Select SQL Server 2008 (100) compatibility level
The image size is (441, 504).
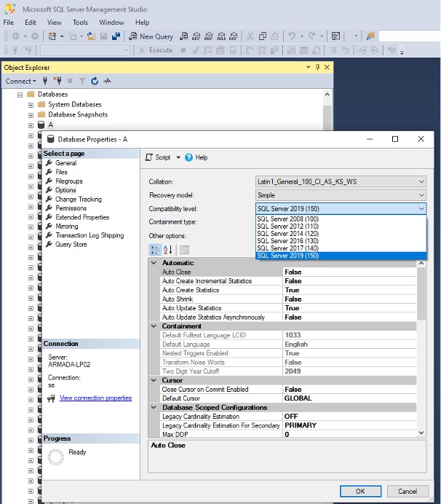click(x=341, y=219)
